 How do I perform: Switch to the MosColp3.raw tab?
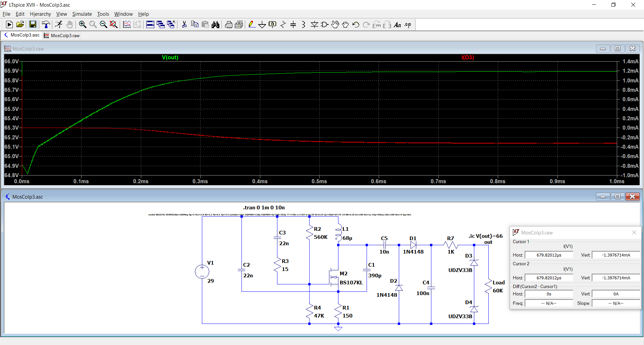click(62, 36)
